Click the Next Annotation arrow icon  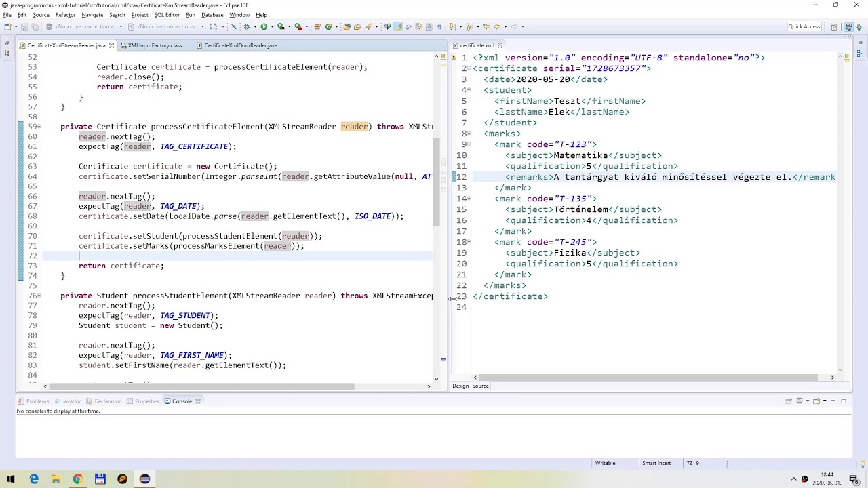[451, 26]
